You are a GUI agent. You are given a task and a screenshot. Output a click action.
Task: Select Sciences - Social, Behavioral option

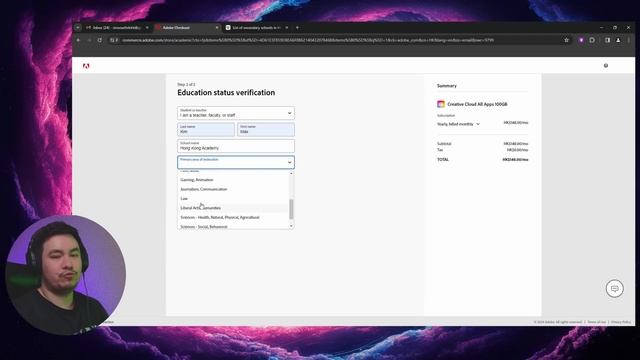[x=234, y=226]
